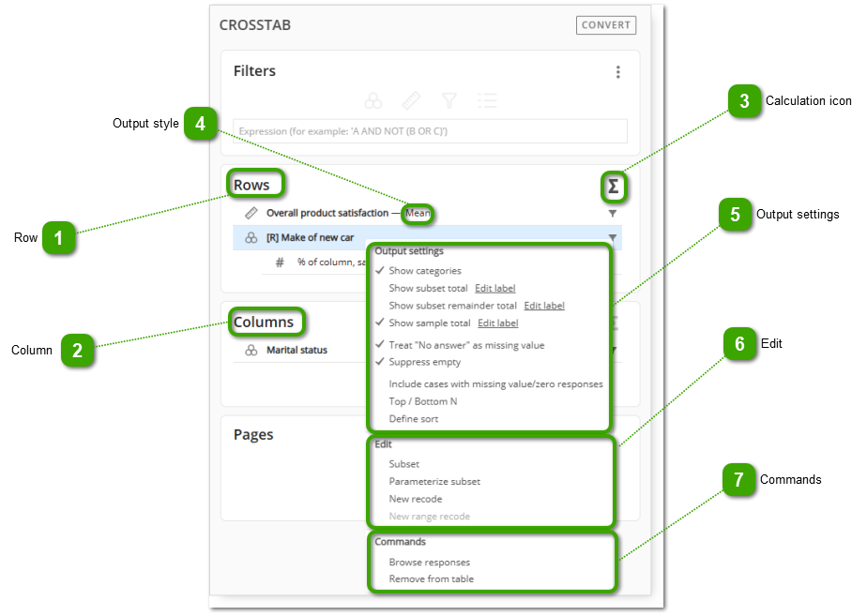Choose Parameterize subset menu item
The image size is (867, 616).
click(x=434, y=482)
